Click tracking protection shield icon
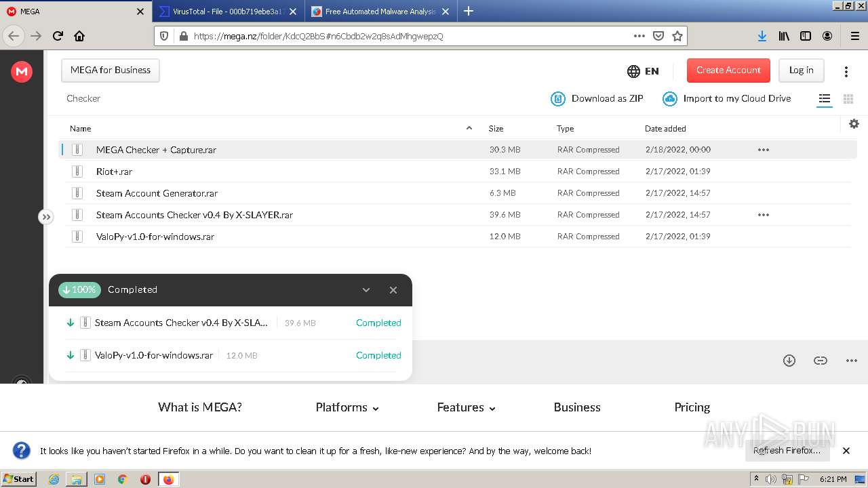The height and width of the screenshot is (488, 868). tap(163, 36)
